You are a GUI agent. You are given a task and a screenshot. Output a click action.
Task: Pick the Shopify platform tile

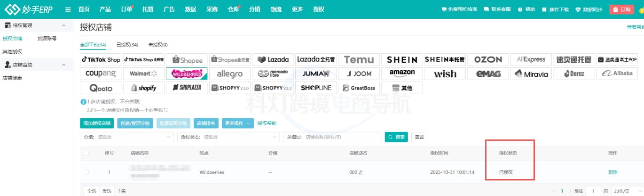(143, 88)
